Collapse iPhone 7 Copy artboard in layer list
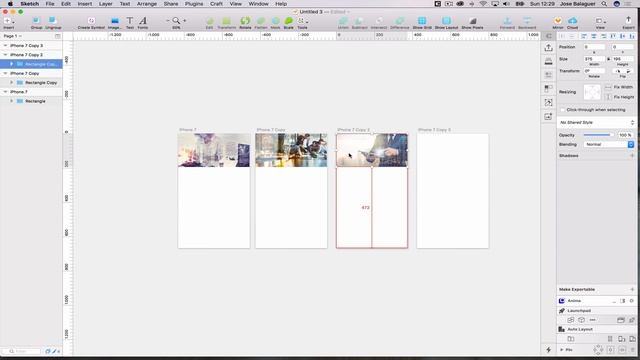The width and height of the screenshot is (640, 360). tap(5, 73)
